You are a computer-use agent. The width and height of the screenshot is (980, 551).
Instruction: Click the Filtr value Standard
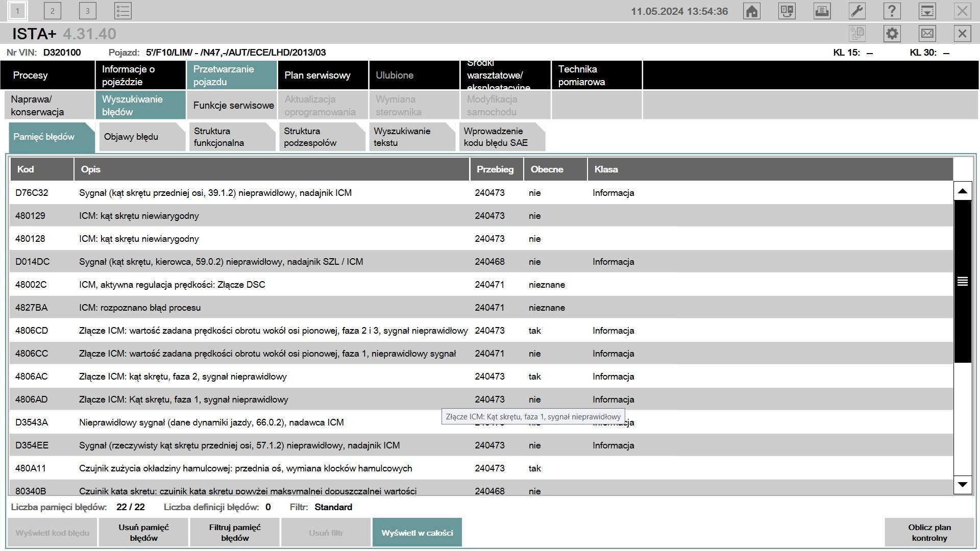(333, 507)
